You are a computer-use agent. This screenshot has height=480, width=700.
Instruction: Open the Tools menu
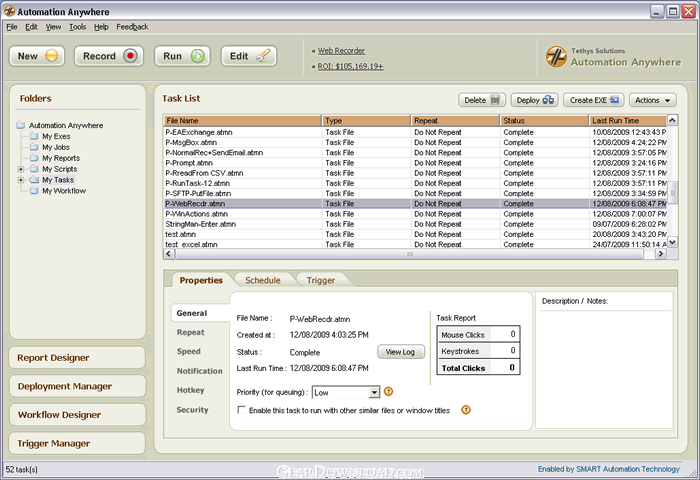(x=78, y=27)
